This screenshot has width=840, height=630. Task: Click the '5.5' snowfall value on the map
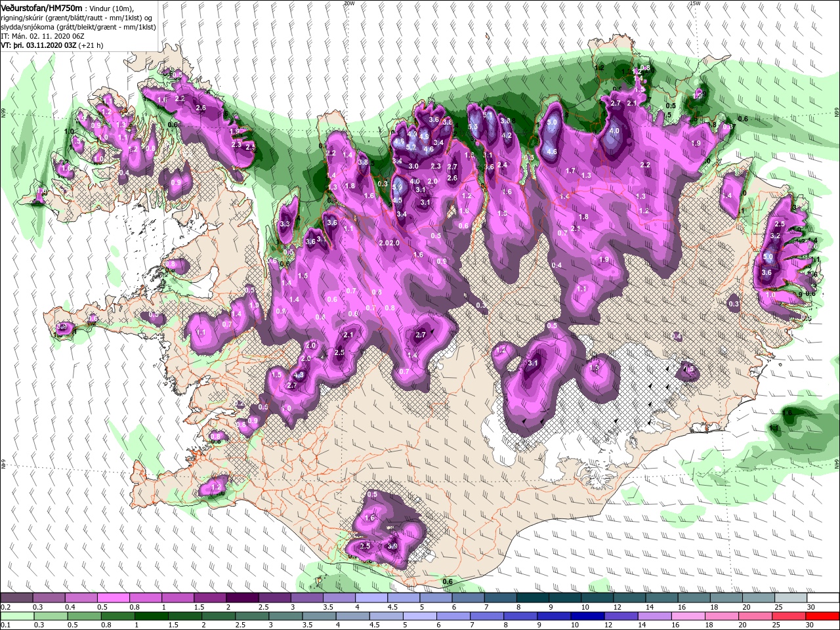click(472, 126)
